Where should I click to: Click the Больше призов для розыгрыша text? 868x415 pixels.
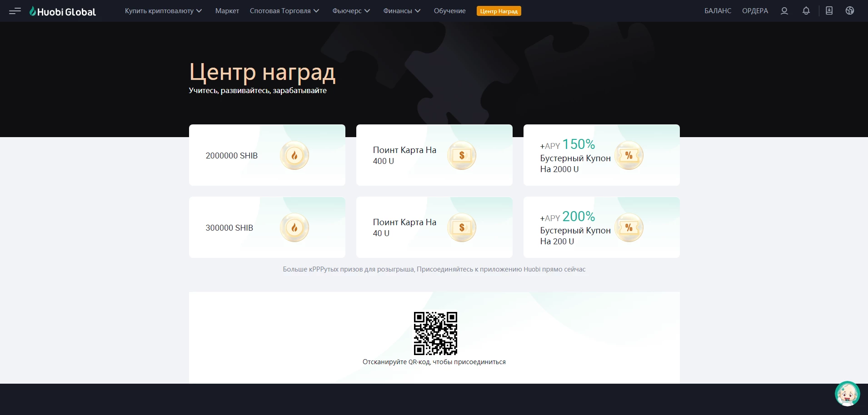[434, 269]
